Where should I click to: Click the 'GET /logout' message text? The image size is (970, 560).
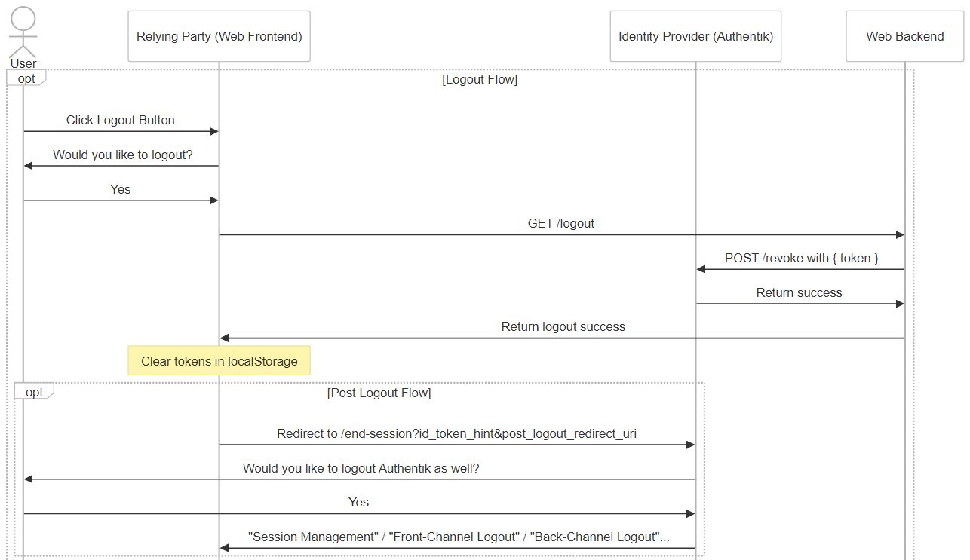pyautogui.click(x=561, y=223)
